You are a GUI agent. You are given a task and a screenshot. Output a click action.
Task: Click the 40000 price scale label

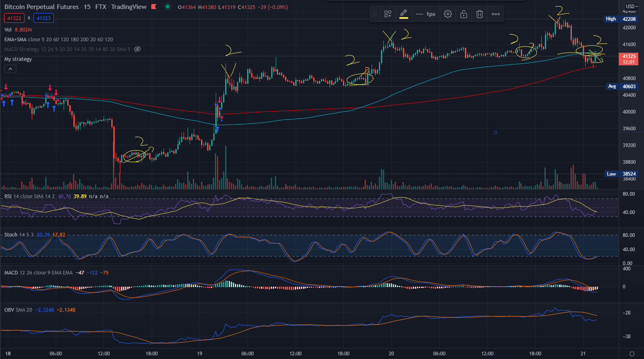coord(629,112)
